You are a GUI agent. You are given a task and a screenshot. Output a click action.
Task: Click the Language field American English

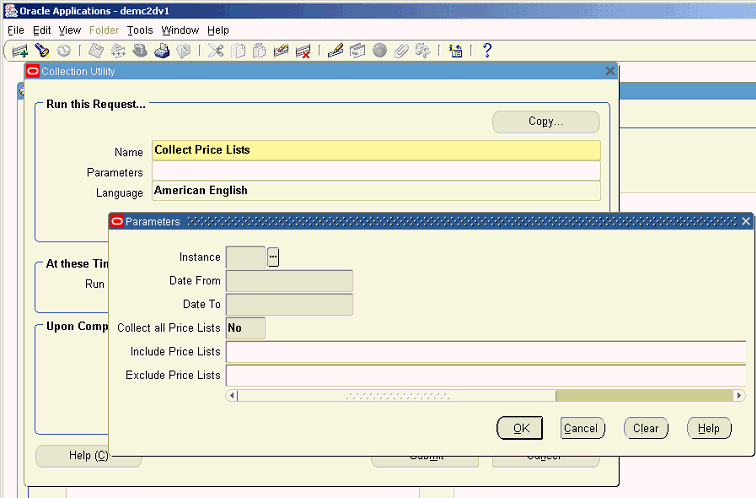[376, 191]
